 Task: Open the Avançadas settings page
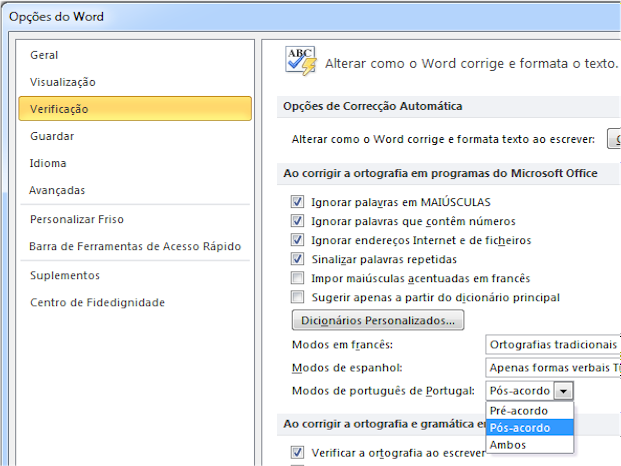(57, 190)
